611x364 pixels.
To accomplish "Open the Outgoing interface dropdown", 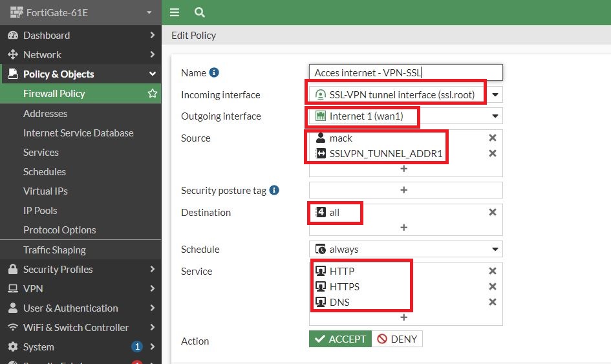I will [x=495, y=116].
